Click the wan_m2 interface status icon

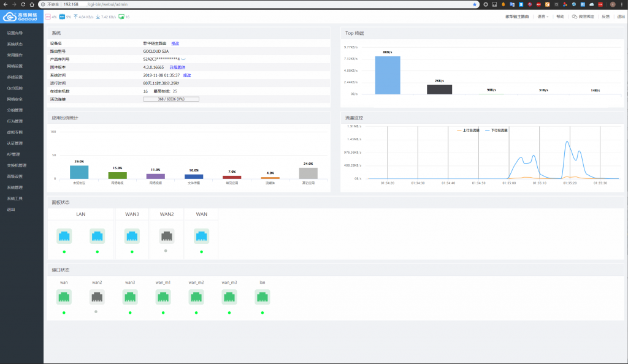click(x=196, y=297)
